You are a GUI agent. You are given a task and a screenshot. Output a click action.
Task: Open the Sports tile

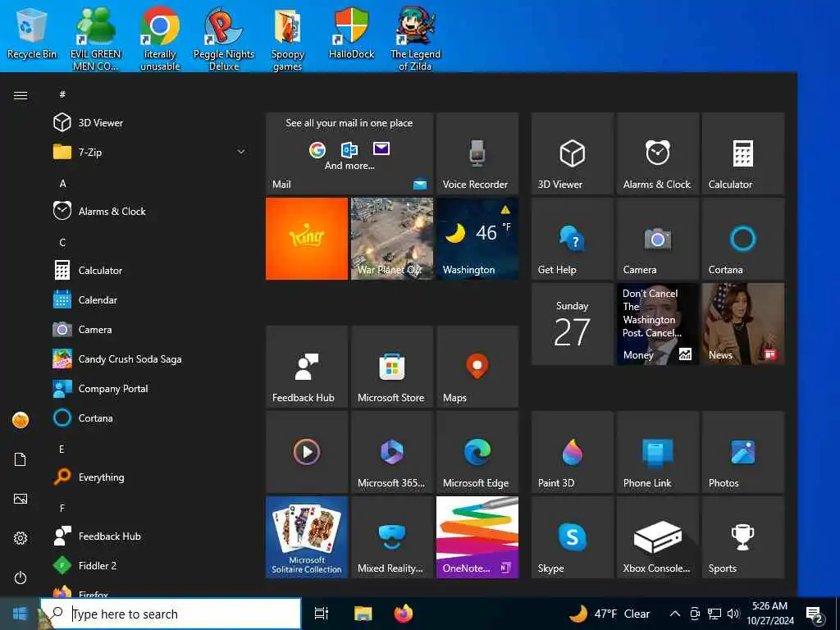point(743,536)
